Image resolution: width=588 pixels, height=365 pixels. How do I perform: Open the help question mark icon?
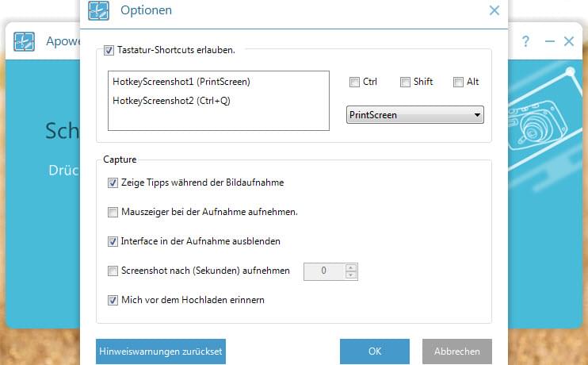pyautogui.click(x=525, y=41)
